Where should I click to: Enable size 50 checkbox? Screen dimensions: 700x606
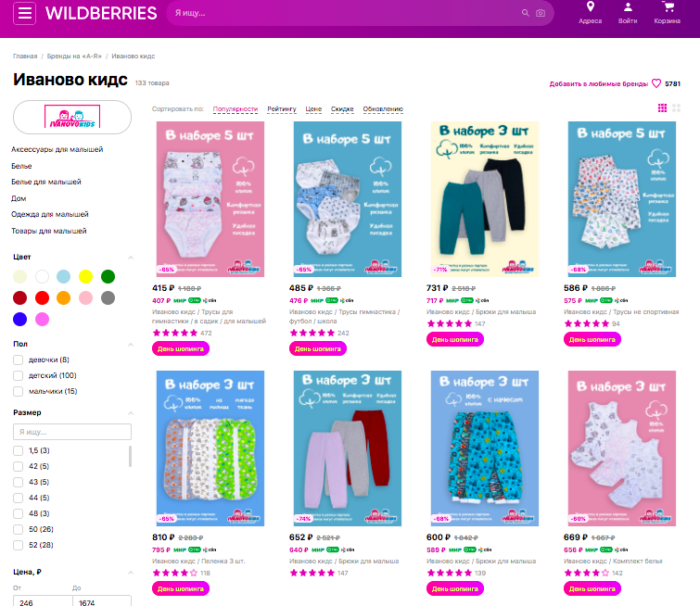tap(18, 529)
